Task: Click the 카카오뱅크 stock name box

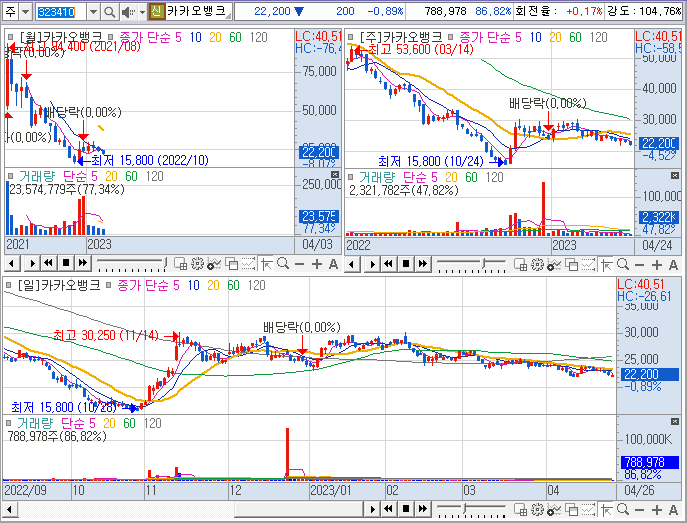Action: [x=198, y=11]
